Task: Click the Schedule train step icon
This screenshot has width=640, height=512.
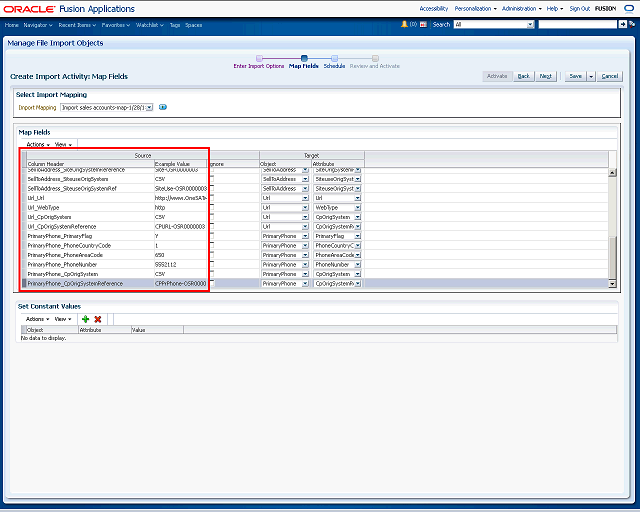Action: (334, 58)
